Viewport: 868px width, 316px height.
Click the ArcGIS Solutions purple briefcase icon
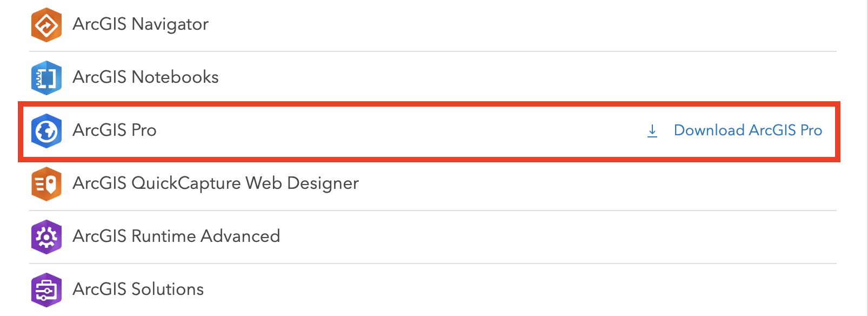click(46, 290)
